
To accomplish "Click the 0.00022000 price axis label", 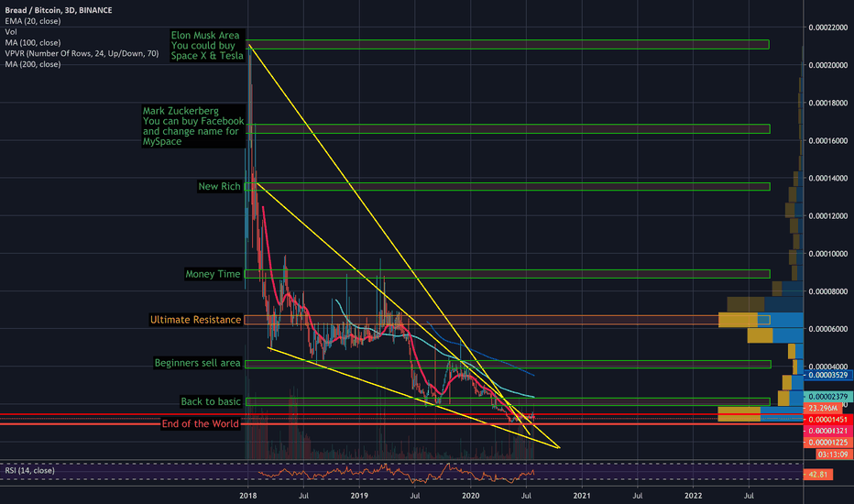I will pyautogui.click(x=827, y=27).
